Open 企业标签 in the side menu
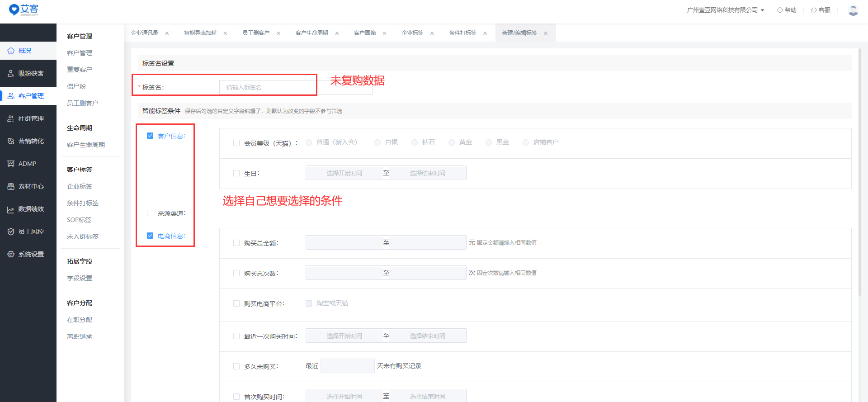Image resolution: width=868 pixels, height=402 pixels. (80, 186)
